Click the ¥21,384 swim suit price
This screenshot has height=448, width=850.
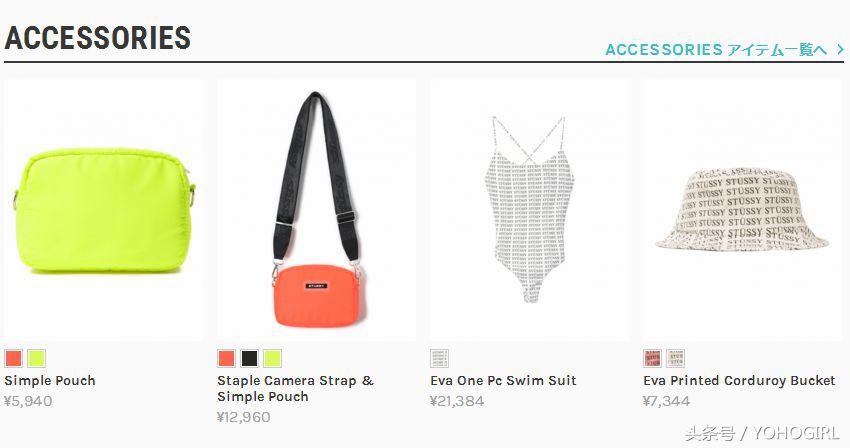click(457, 401)
